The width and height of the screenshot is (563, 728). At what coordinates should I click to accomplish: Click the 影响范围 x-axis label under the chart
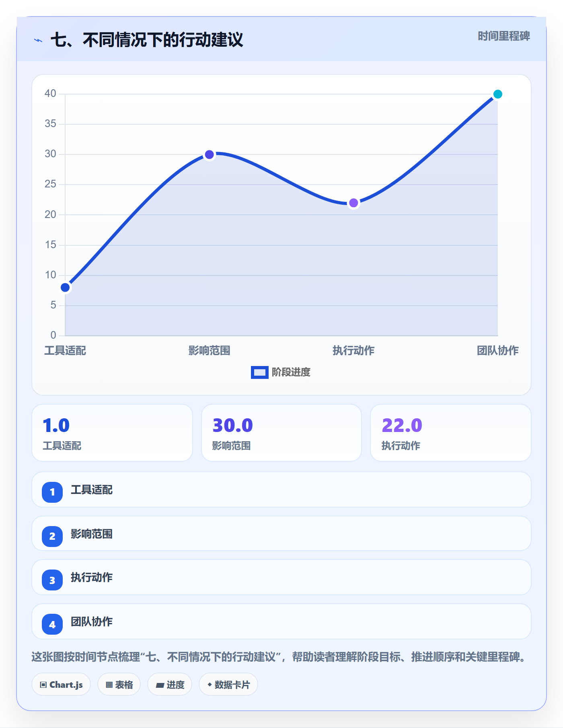[210, 351]
